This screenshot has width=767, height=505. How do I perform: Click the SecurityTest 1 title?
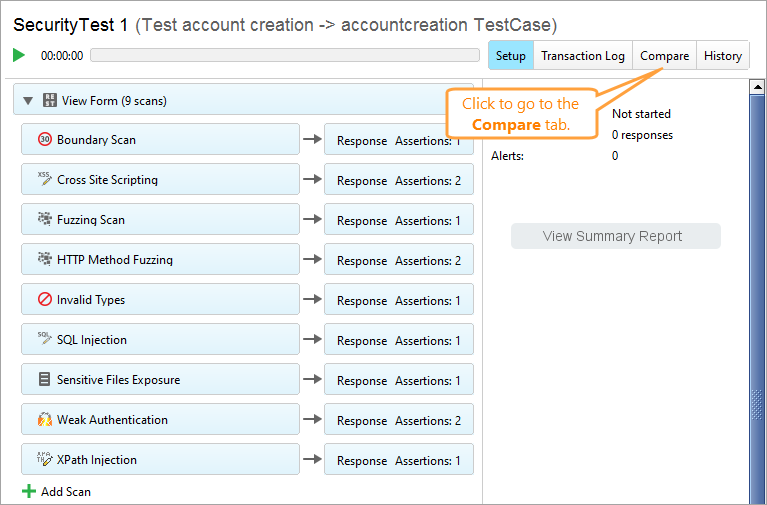pyautogui.click(x=70, y=25)
